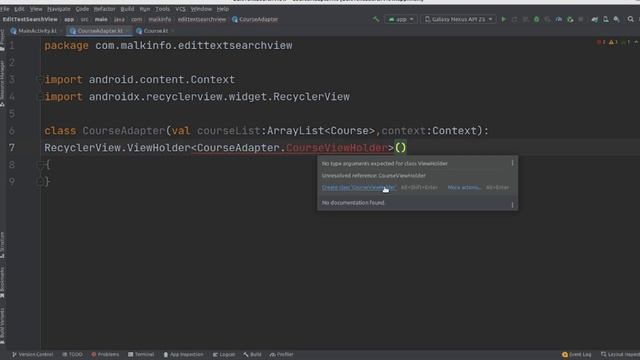This screenshot has width=640, height=360.
Task: Collapse the class body fold marker at line 8
Action: click(40, 165)
